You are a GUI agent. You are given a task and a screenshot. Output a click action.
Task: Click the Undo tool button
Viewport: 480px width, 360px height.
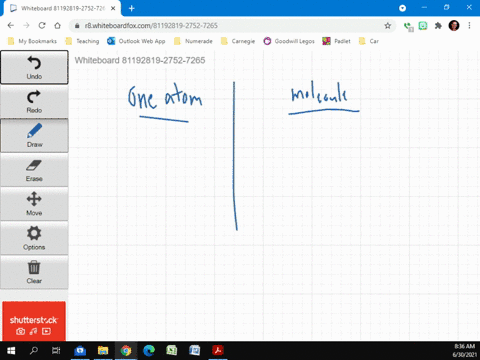pos(34,67)
